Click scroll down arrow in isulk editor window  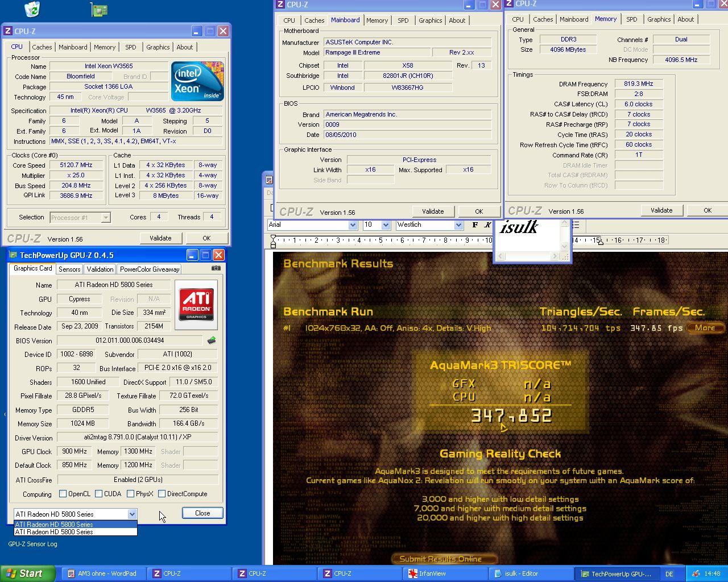(x=565, y=246)
